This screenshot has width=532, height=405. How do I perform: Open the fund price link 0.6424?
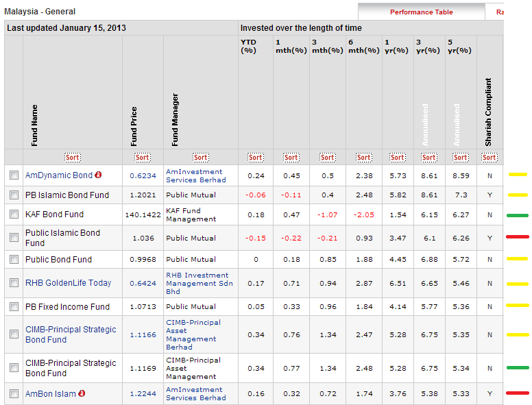coord(143,283)
